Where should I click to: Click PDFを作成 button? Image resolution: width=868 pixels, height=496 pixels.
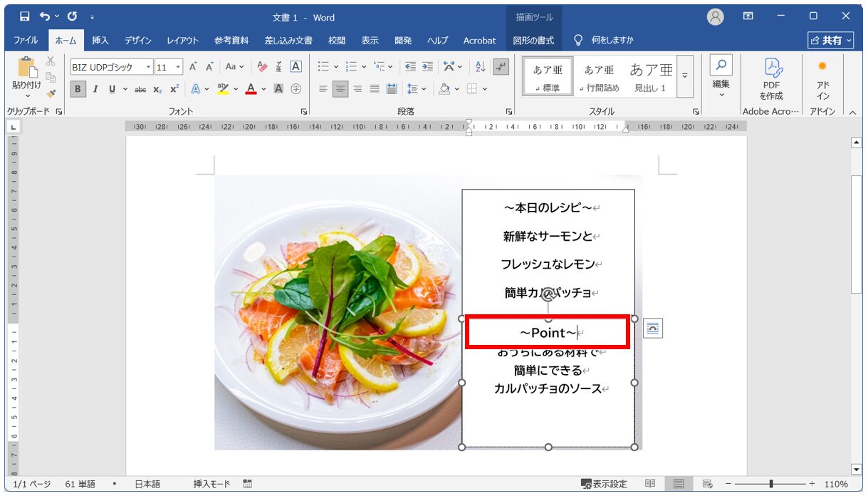pos(771,77)
